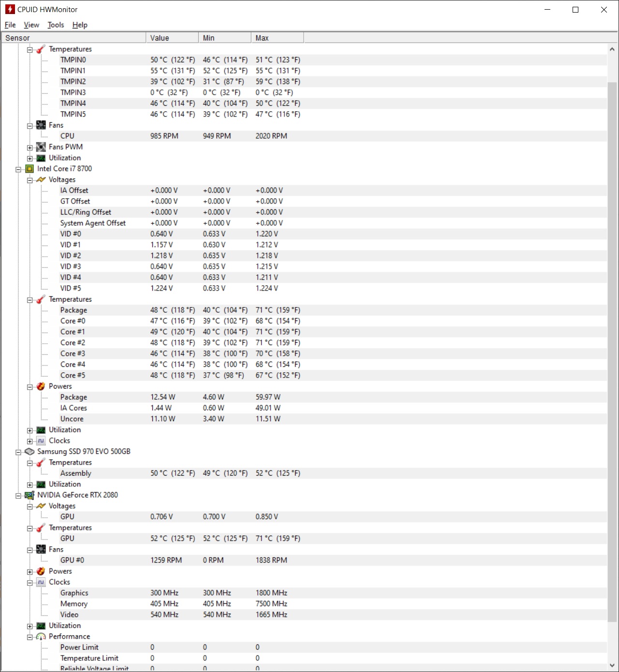Click the Intel Core i7 8700 processor icon
619x672 pixels.
point(29,169)
